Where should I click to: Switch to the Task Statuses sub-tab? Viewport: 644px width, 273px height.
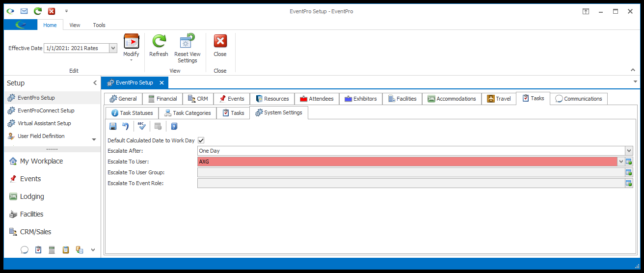tap(133, 113)
